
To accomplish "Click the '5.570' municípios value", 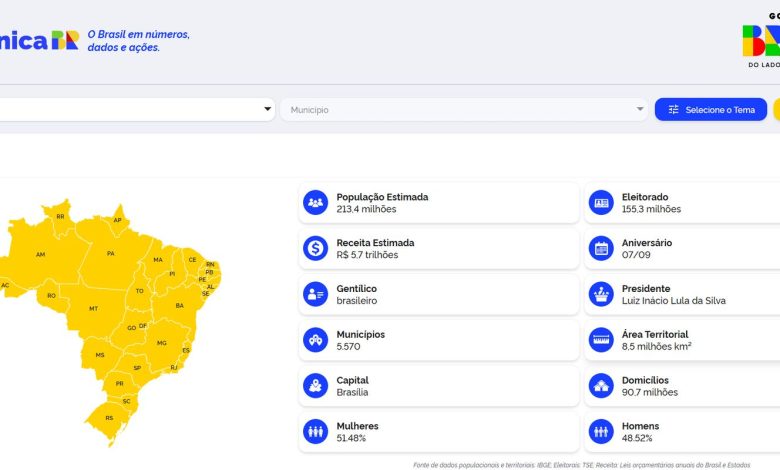I will coord(348,346).
